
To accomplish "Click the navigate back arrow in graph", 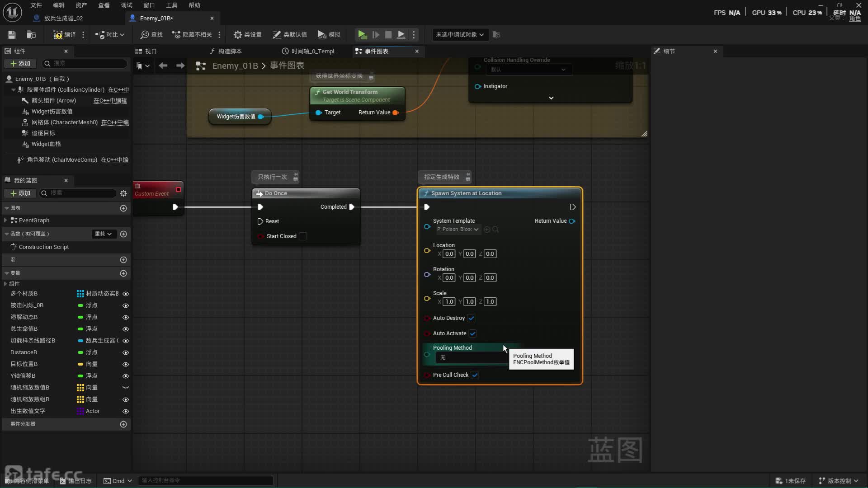I will coord(163,66).
